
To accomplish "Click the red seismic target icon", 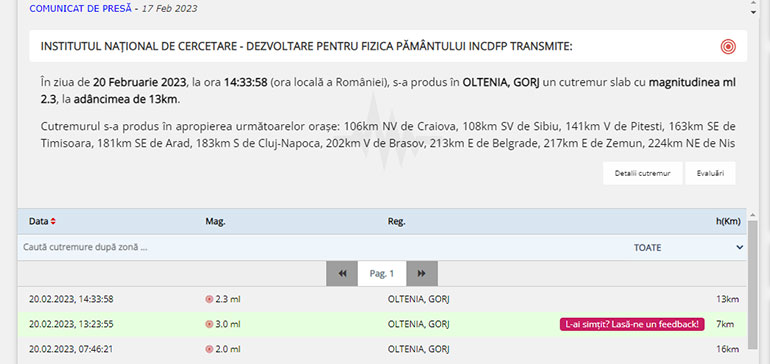I will click(x=728, y=47).
